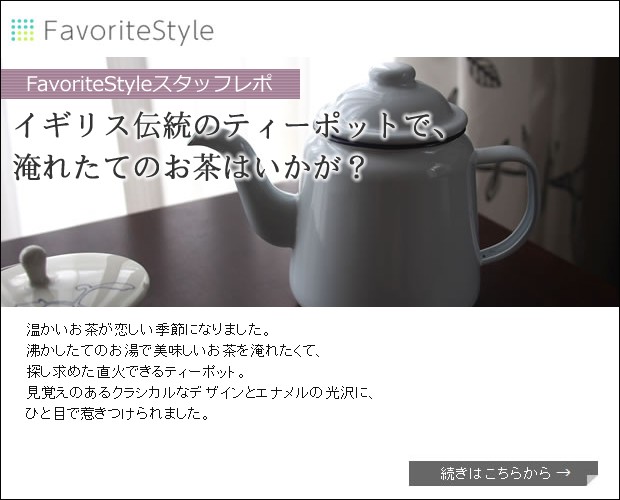Click the FavoriteStyle dotted grid logo icon
The image size is (620, 500).
(23, 30)
